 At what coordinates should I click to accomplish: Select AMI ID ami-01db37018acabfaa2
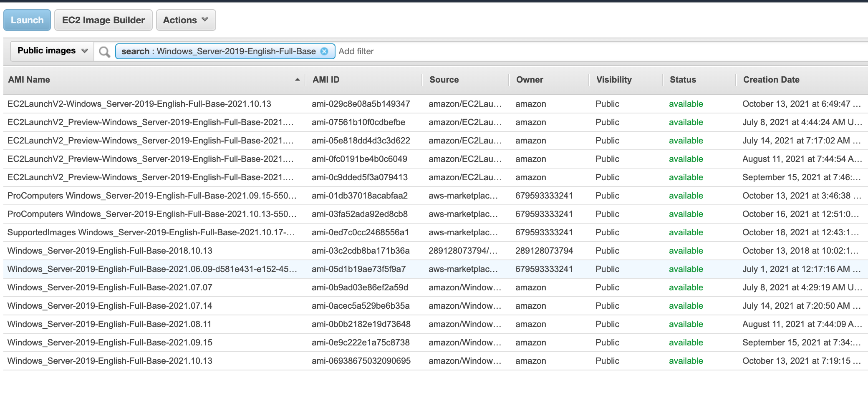click(x=360, y=196)
